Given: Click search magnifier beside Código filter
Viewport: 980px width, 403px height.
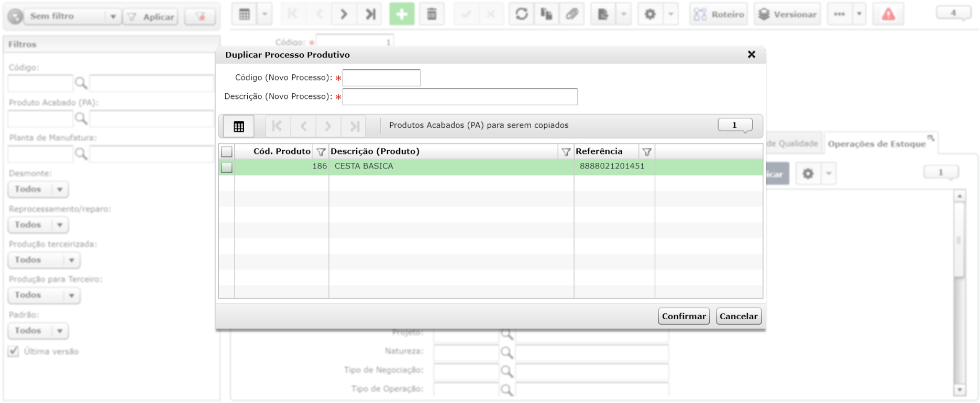Looking at the screenshot, I should tap(81, 83).
